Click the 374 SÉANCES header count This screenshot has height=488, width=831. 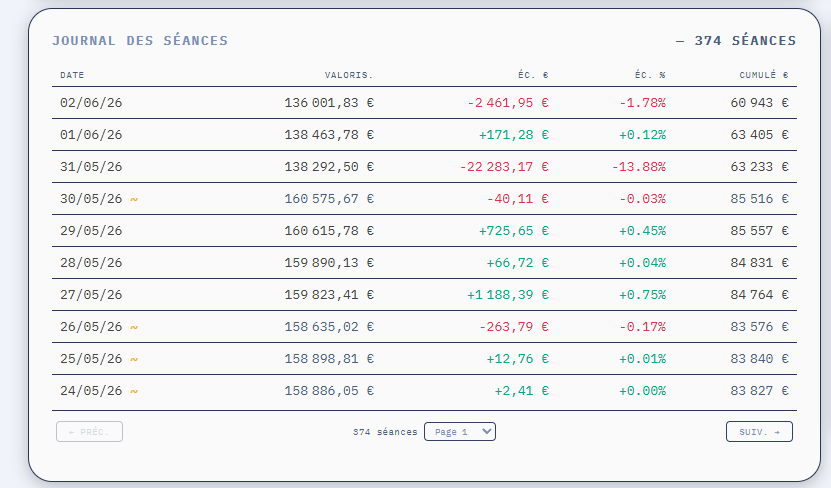tap(745, 41)
